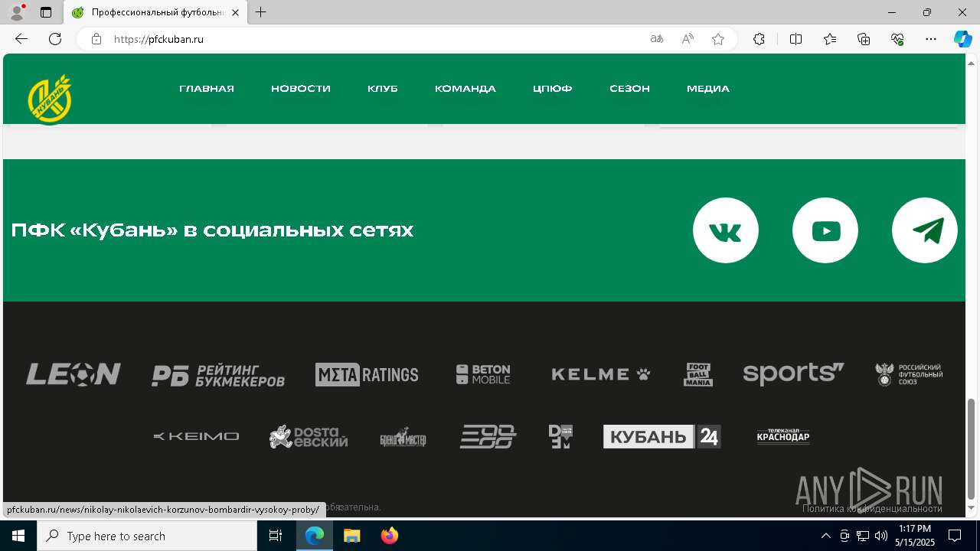Open the Kelme sponsor logo
Screen dimensions: 980x551
[x=601, y=374]
